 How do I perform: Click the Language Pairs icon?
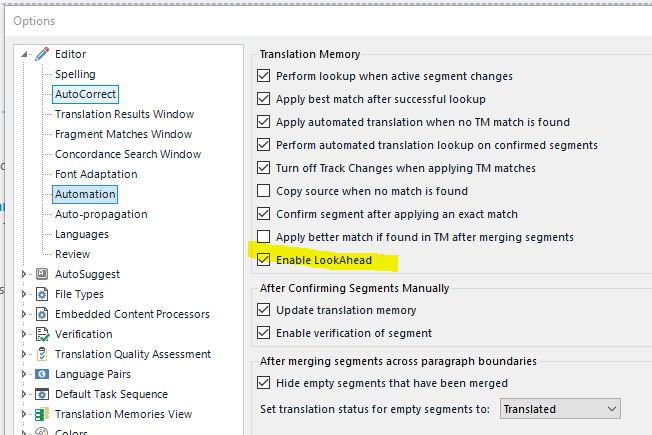tap(42, 374)
